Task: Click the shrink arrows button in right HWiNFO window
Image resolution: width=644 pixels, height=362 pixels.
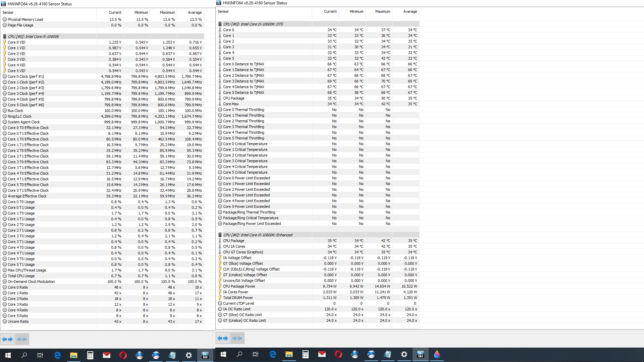Action: 237,338
